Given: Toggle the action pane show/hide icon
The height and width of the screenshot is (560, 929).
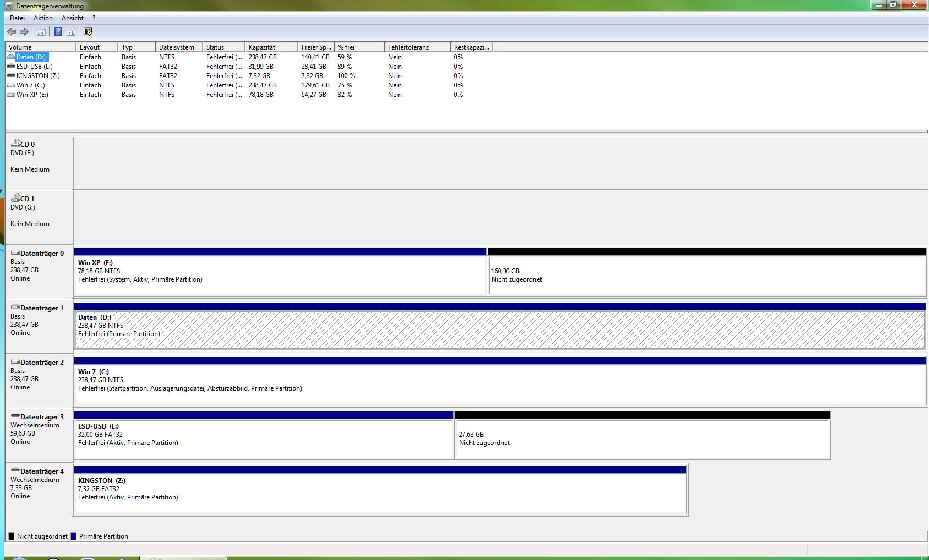Looking at the screenshot, I should (x=71, y=32).
